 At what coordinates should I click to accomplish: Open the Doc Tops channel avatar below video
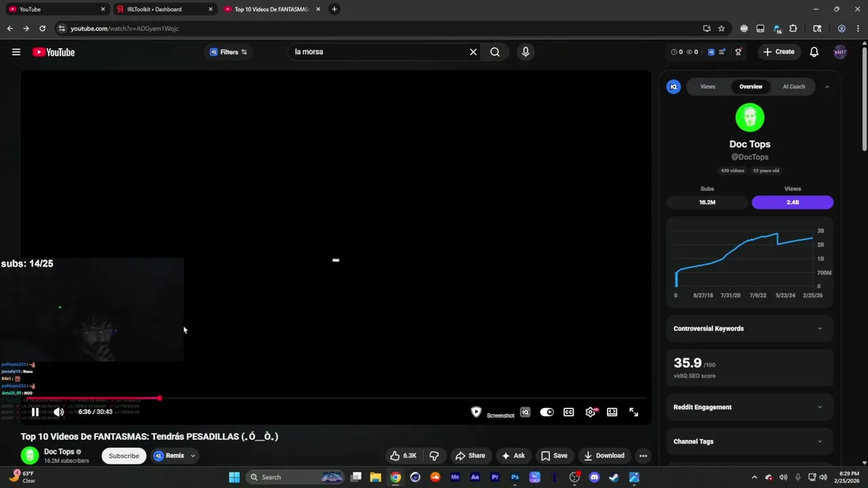pos(29,455)
